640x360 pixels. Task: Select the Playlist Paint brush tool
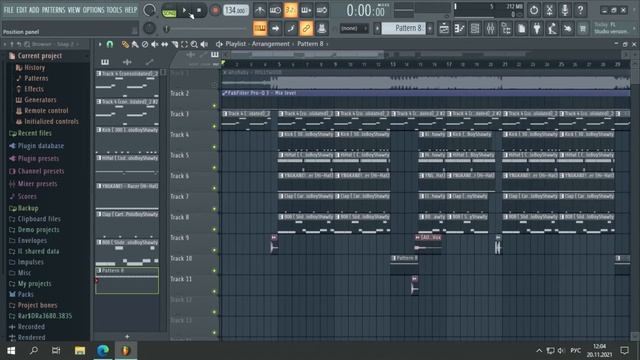coord(135,44)
